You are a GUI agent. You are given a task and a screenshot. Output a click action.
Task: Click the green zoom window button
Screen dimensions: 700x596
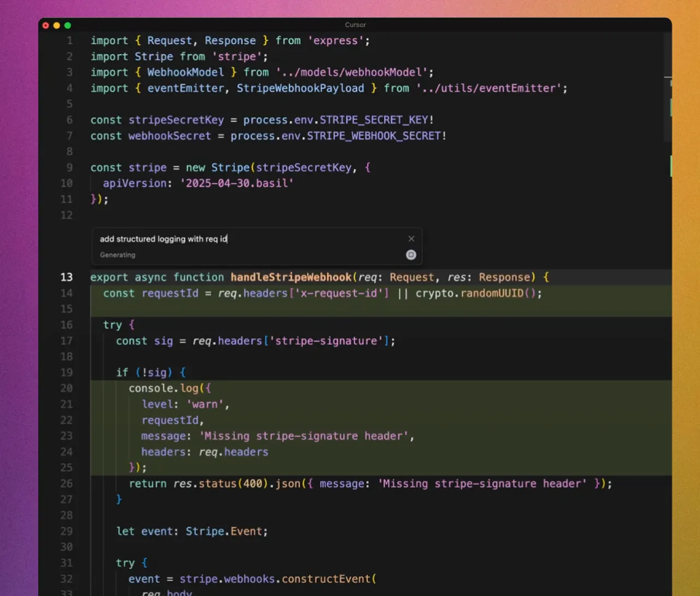tap(68, 25)
